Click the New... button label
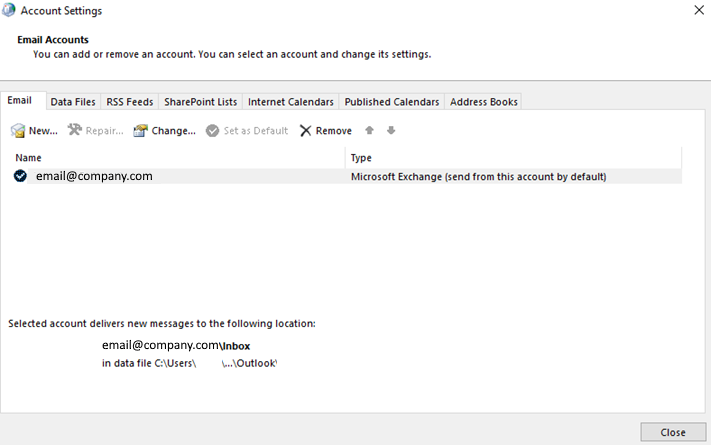 click(x=43, y=131)
